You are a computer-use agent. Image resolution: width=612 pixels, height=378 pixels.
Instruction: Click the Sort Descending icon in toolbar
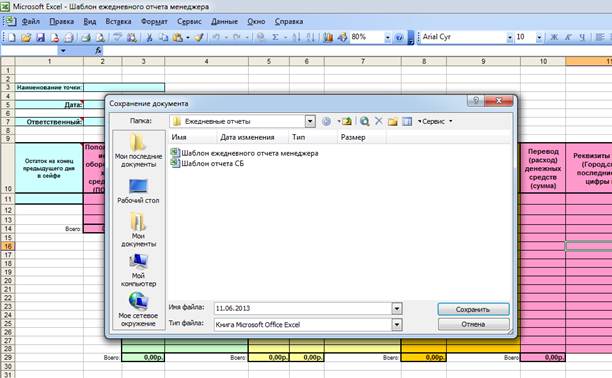point(310,37)
